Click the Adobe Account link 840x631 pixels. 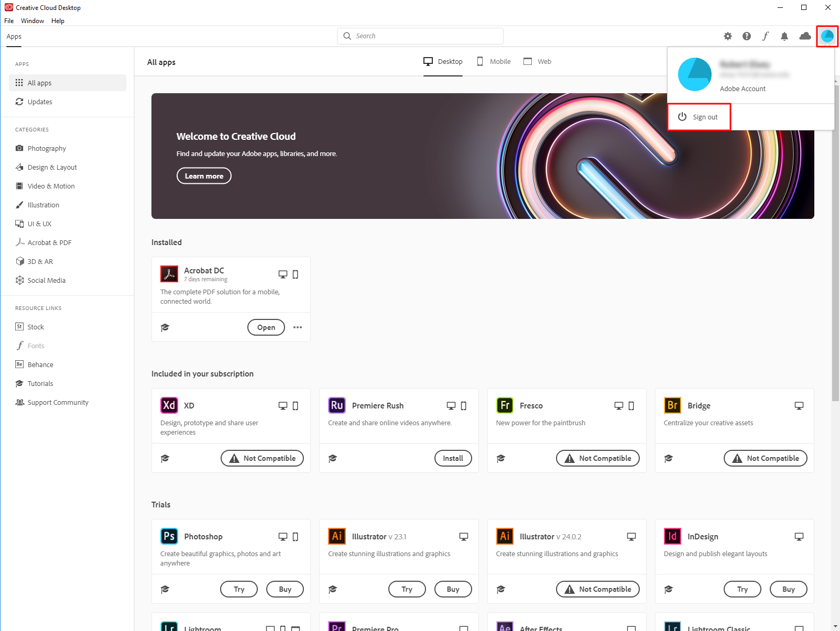[743, 88]
